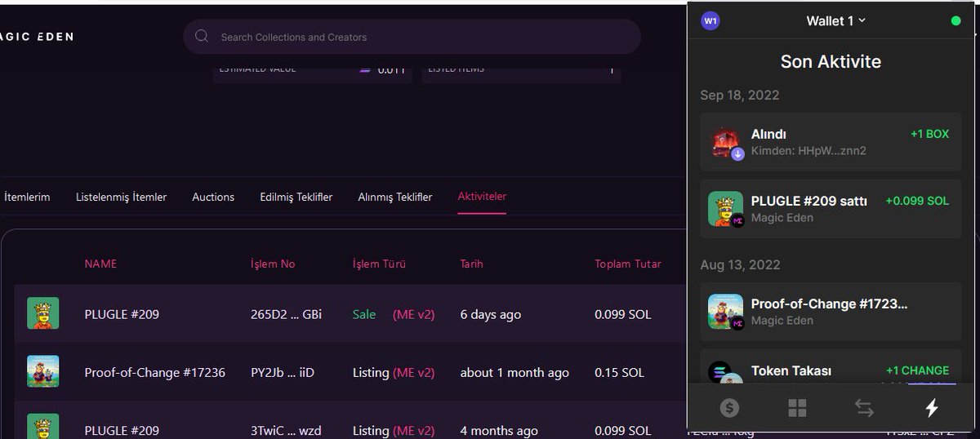Image resolution: width=980 pixels, height=439 pixels.
Task: Click the '6 days ago' date cell
Action: (490, 314)
